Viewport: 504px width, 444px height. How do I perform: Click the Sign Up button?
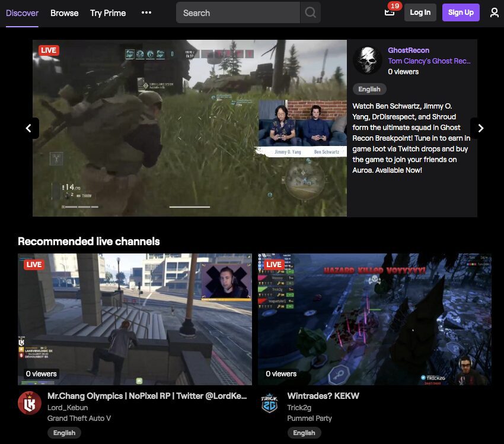(461, 12)
